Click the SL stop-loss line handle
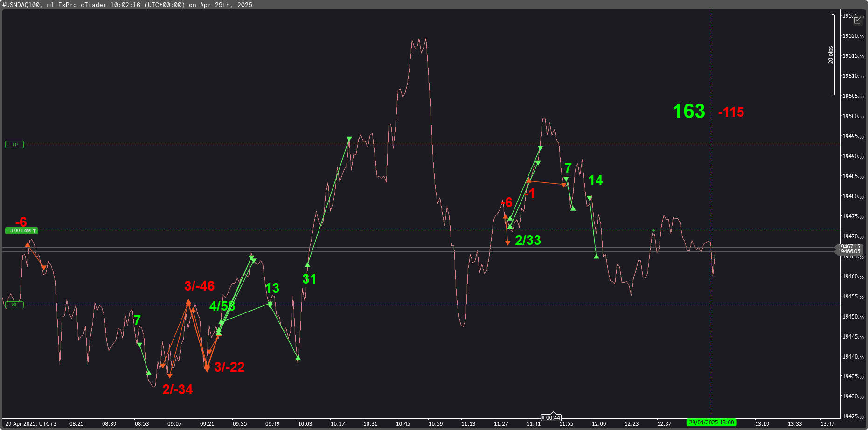Viewport: 868px width, 430px height. tap(14, 305)
